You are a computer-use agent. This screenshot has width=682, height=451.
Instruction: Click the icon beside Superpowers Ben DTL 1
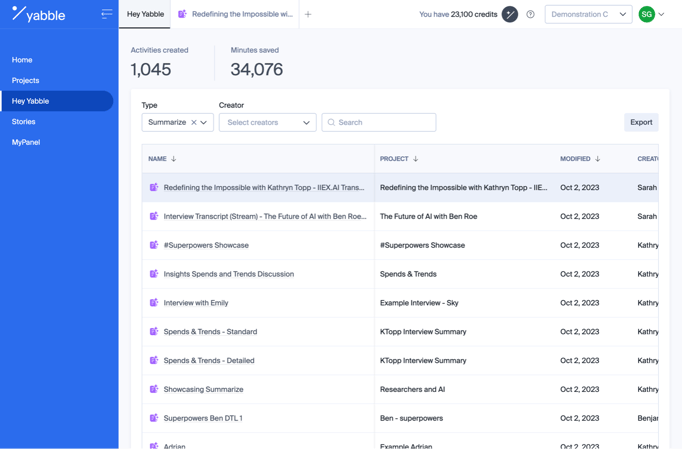click(x=154, y=418)
